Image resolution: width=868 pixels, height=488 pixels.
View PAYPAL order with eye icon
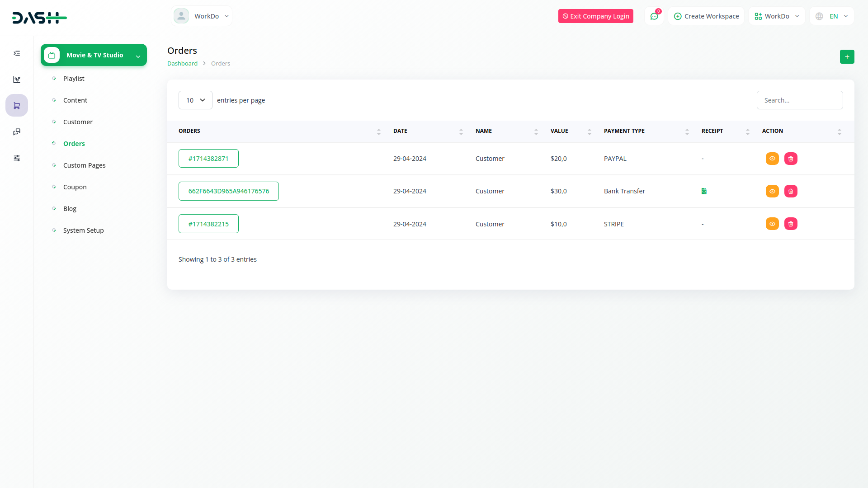click(x=772, y=159)
